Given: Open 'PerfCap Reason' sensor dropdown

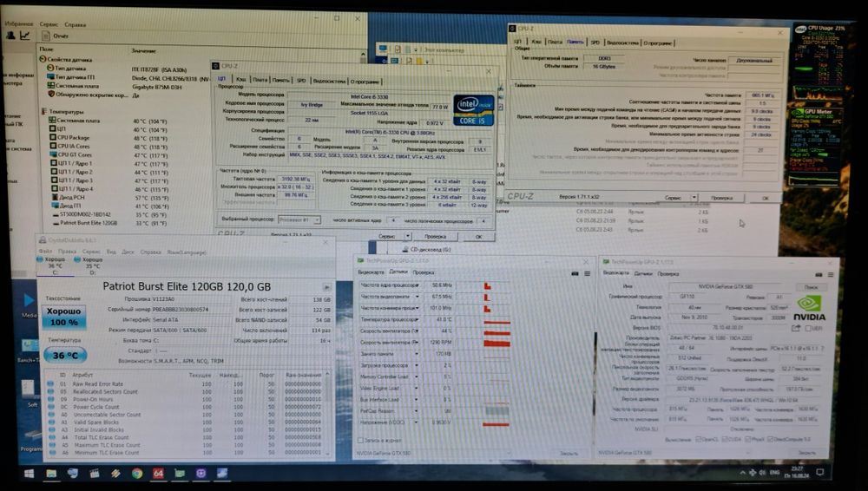Looking at the screenshot, I should pos(417,410).
